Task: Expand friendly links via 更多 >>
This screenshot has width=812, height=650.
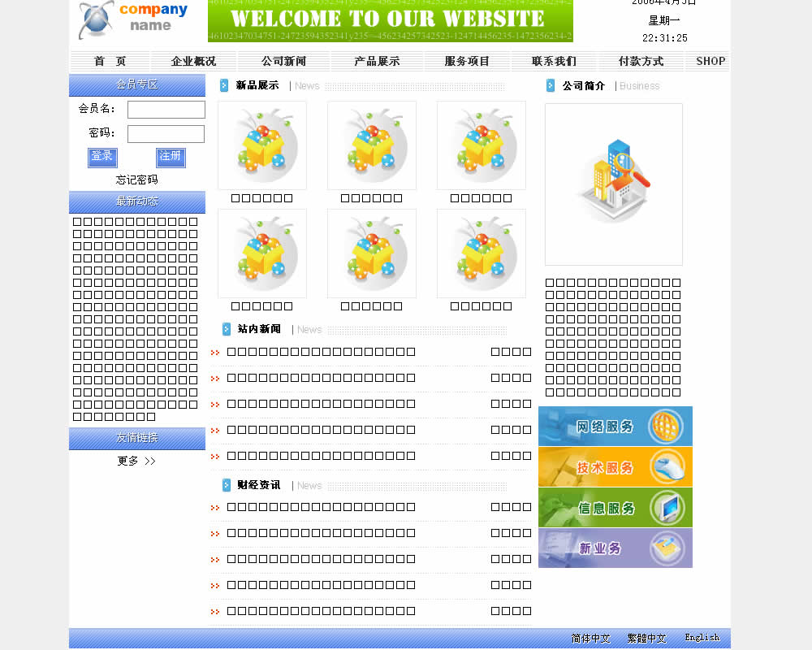Action: pyautogui.click(x=136, y=461)
